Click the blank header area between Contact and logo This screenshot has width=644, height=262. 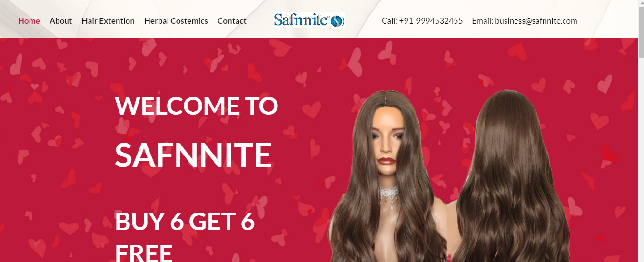pos(260,21)
